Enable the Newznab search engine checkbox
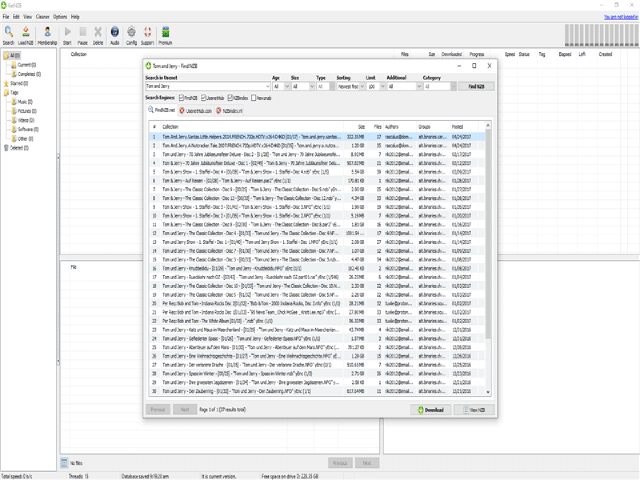 [x=254, y=98]
